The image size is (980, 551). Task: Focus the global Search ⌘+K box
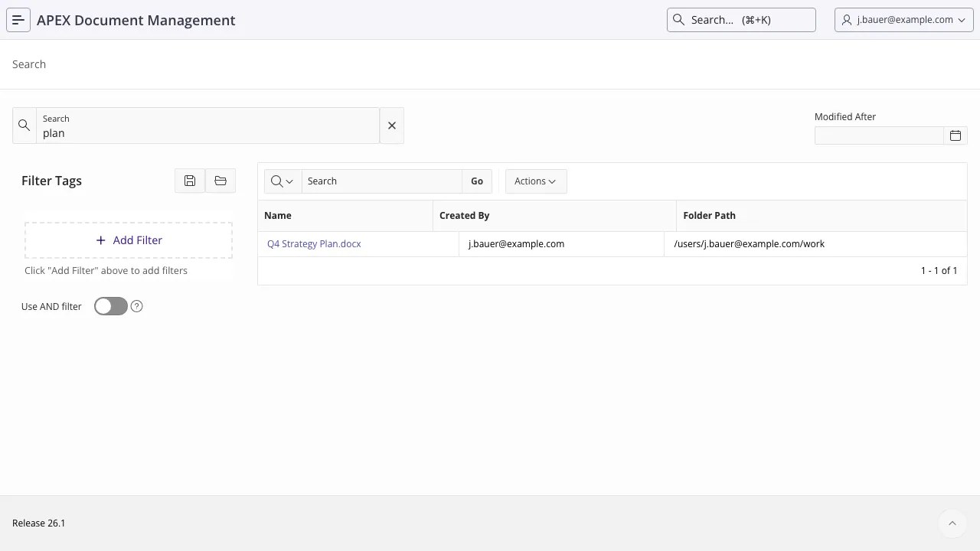741,20
